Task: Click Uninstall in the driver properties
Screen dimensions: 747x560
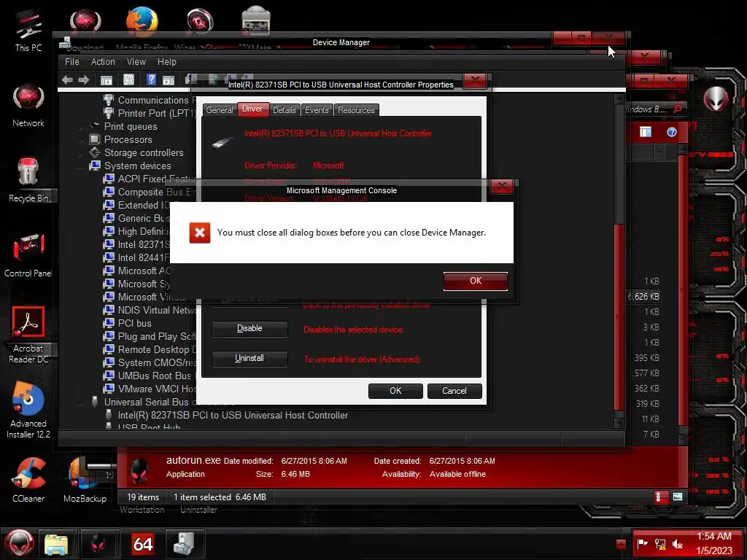Action: point(249,358)
